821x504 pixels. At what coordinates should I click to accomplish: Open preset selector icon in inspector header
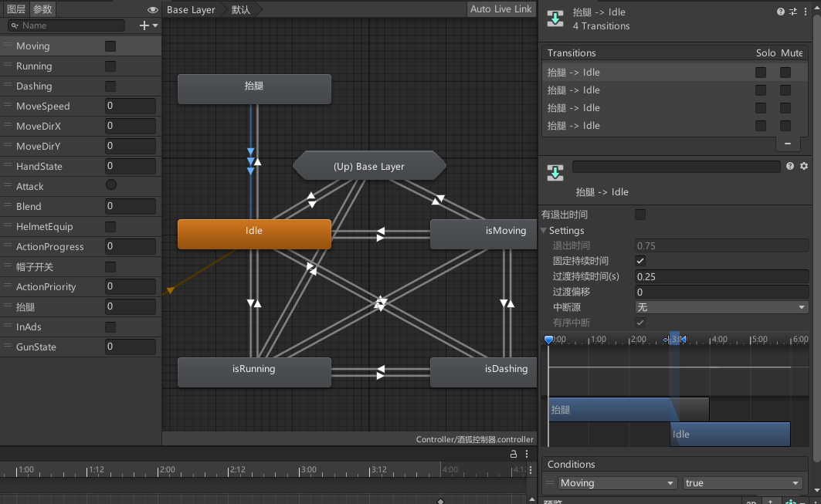tap(792, 12)
